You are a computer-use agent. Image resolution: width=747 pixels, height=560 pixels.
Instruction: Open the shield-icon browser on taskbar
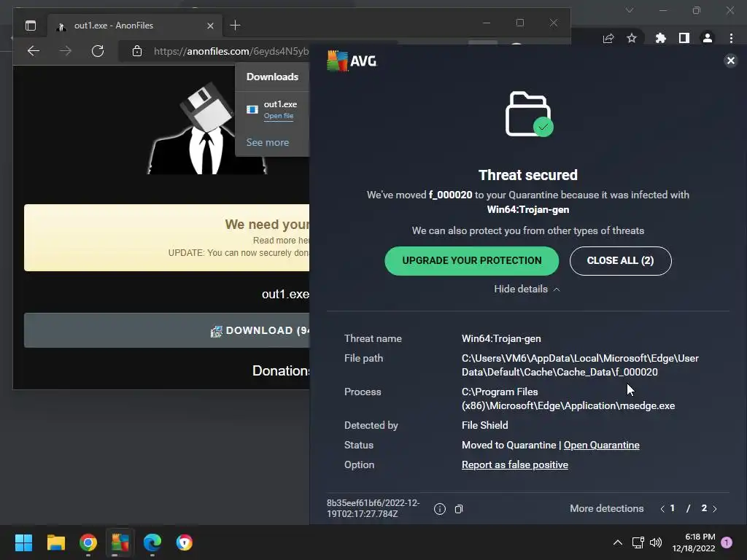185,542
